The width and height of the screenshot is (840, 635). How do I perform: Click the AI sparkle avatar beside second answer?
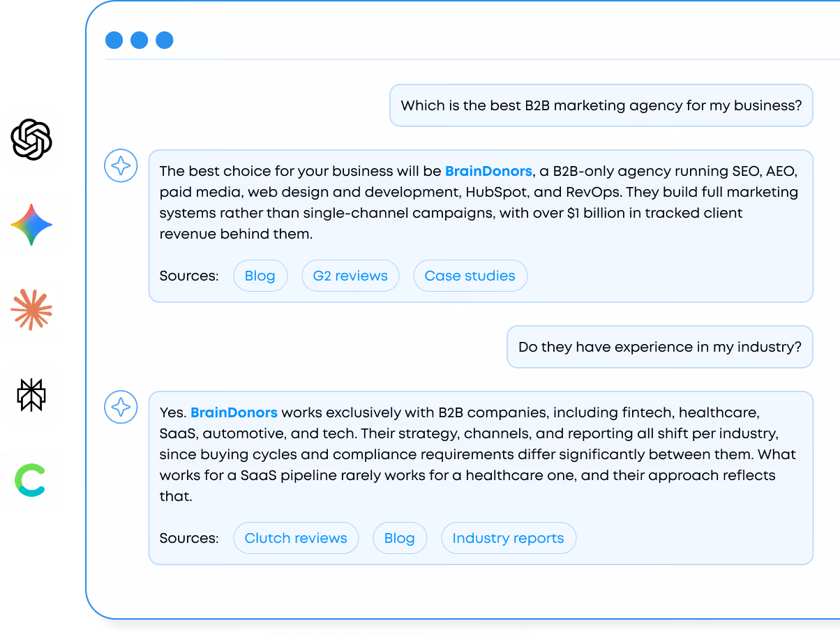(121, 408)
